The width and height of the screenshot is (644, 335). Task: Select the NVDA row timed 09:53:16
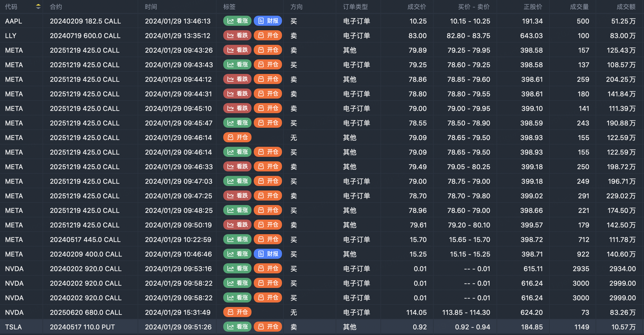coord(178,269)
